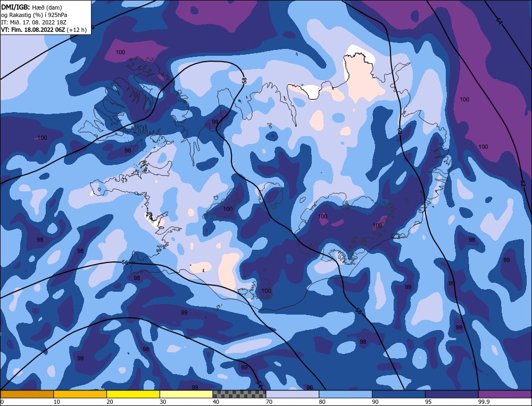Click the dark indigo 95–99.9 legend swatch
This screenshot has width=532, height=406.
point(452,394)
